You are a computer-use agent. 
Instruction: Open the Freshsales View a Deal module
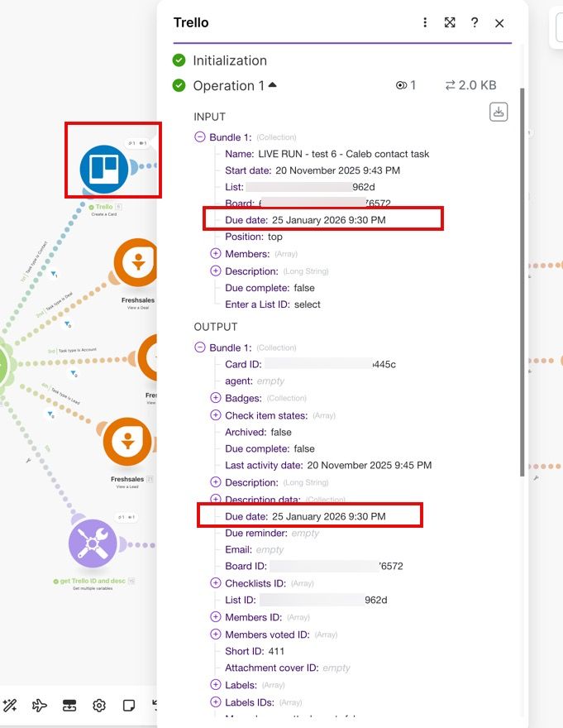[x=137, y=263]
